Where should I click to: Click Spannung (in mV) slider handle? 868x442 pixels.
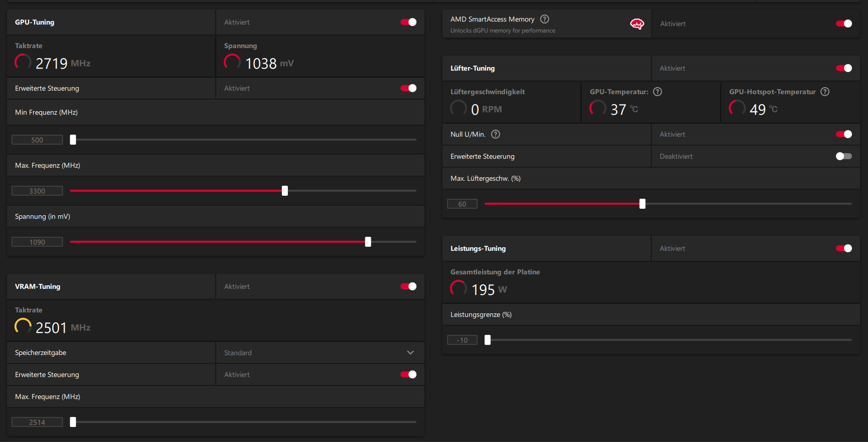click(x=368, y=242)
